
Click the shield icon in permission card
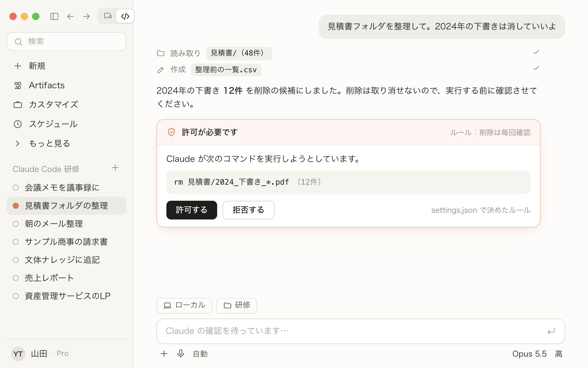coord(171,132)
